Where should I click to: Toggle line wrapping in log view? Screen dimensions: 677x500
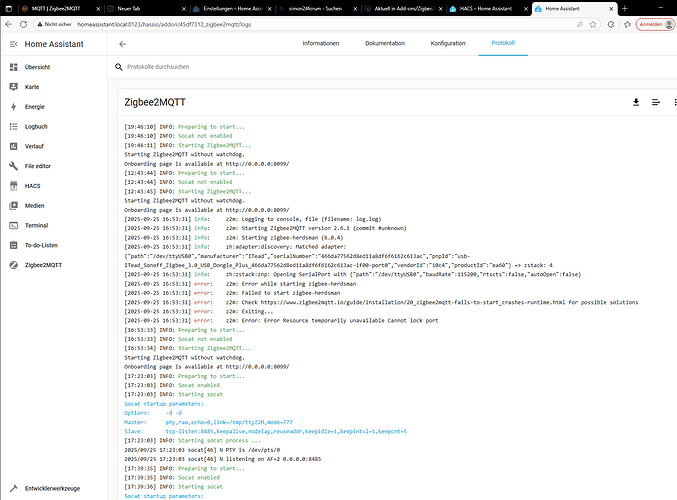pos(655,102)
